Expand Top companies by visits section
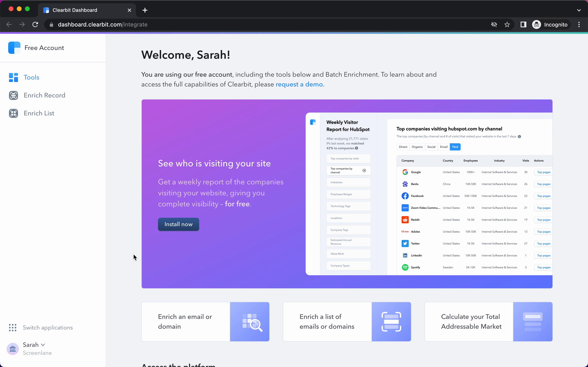 click(x=348, y=158)
